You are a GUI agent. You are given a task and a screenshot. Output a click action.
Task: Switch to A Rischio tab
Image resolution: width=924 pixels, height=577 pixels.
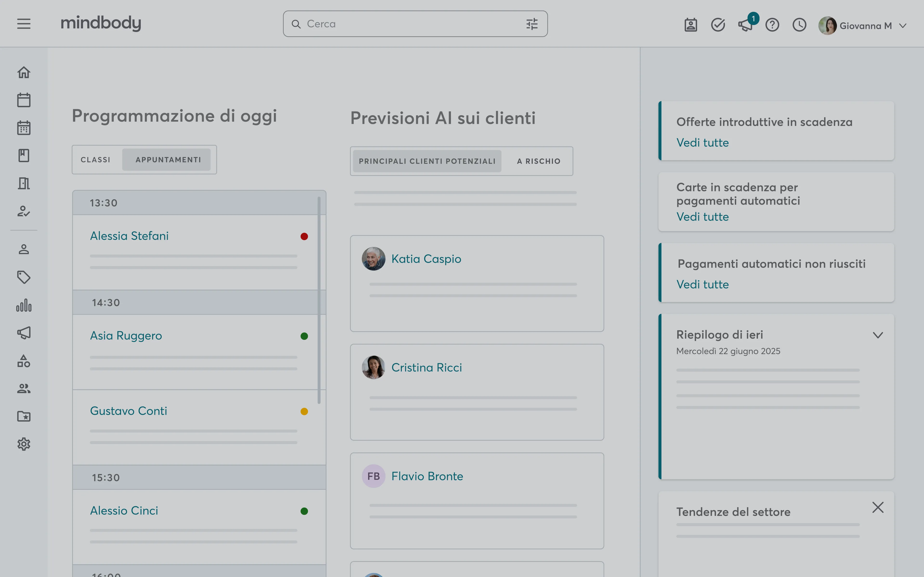(x=538, y=161)
